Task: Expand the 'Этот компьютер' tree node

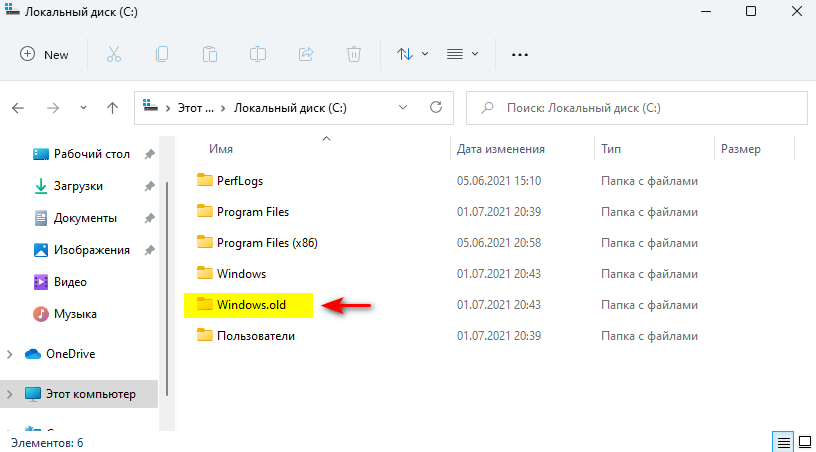Action: tap(10, 394)
